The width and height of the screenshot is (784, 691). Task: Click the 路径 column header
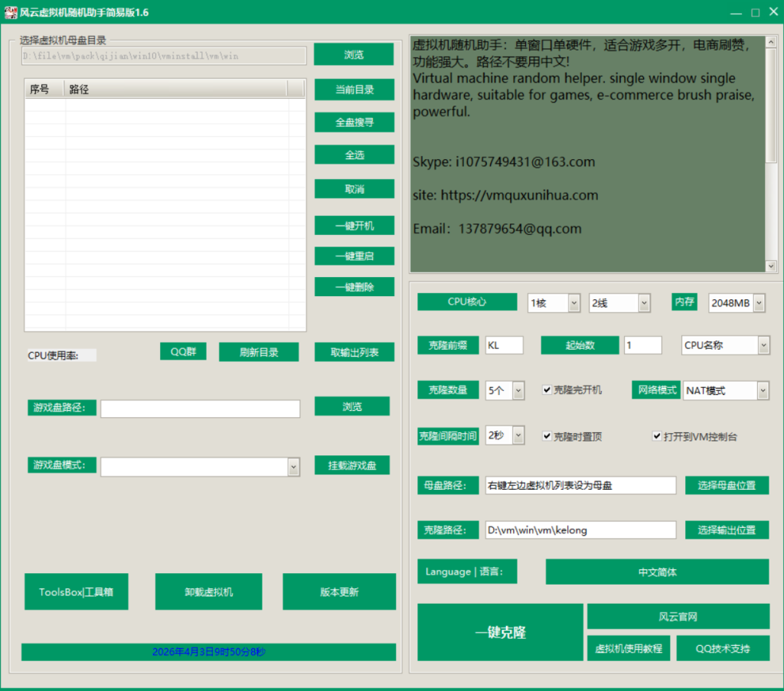(x=176, y=90)
